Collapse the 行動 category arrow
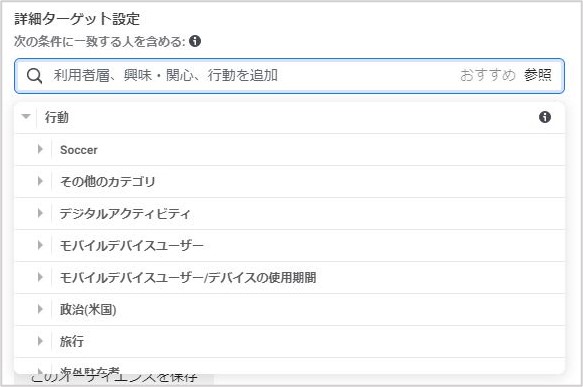583x387 pixels. click(26, 116)
